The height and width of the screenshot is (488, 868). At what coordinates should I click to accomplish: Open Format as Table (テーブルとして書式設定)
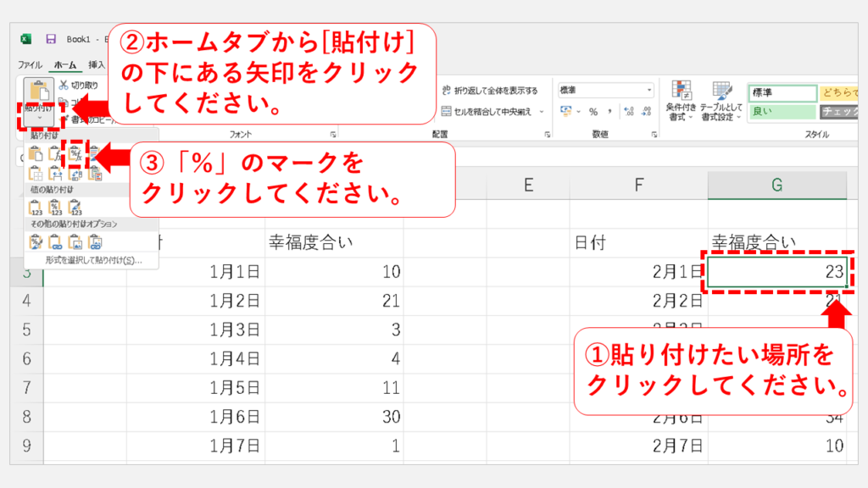point(721,102)
